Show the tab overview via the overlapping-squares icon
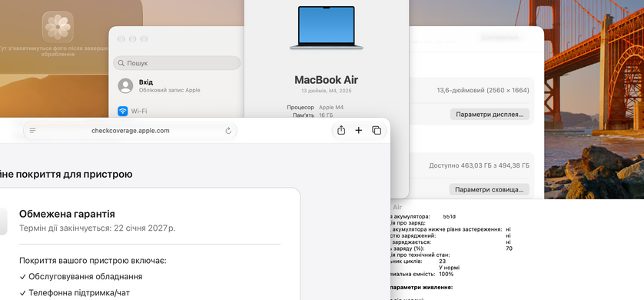The height and width of the screenshot is (300, 644). pos(377,130)
